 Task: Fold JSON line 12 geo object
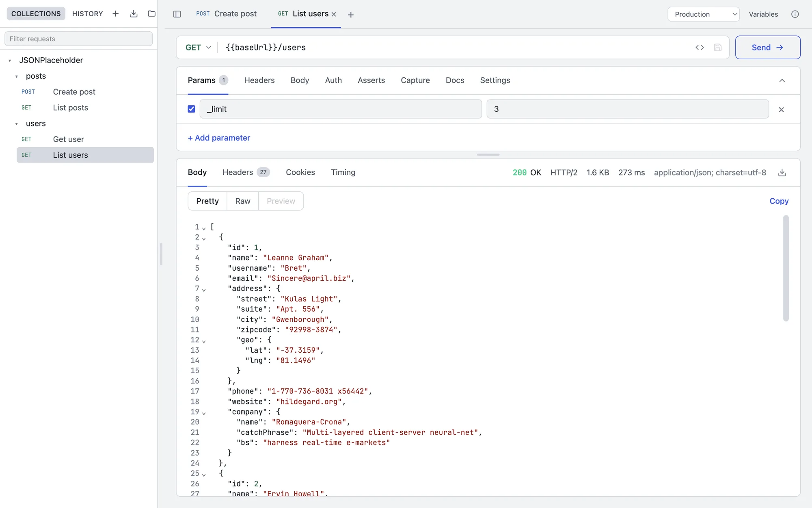(x=204, y=341)
